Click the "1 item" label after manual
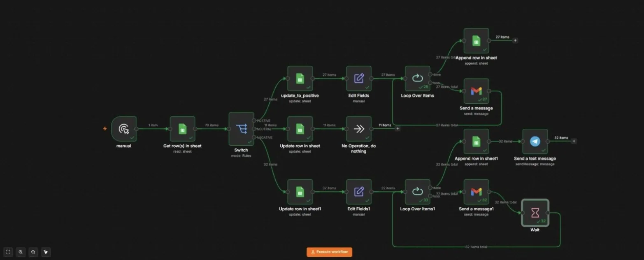 (153, 125)
